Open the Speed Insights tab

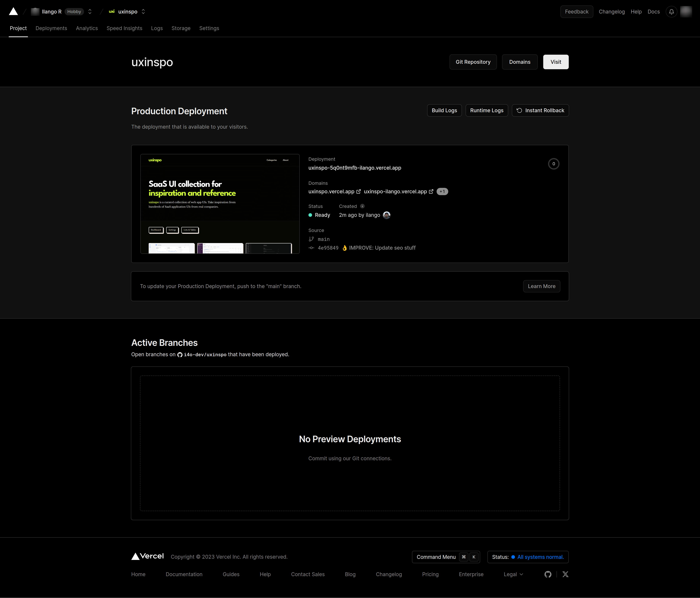pos(124,28)
